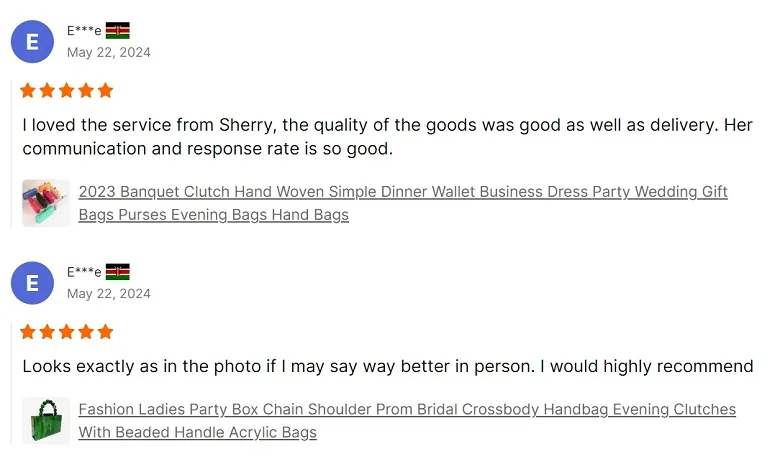
Task: Open the Banquet Clutch Hand Woven product link
Action: tap(402, 192)
